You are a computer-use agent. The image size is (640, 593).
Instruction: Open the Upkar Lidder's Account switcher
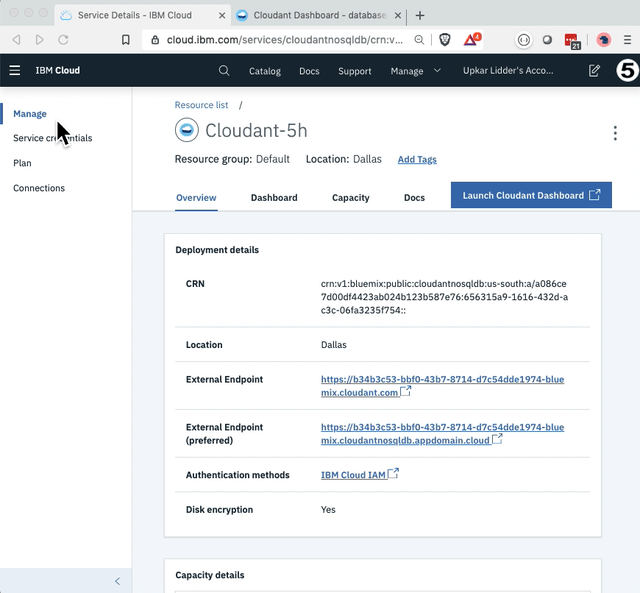coord(508,71)
